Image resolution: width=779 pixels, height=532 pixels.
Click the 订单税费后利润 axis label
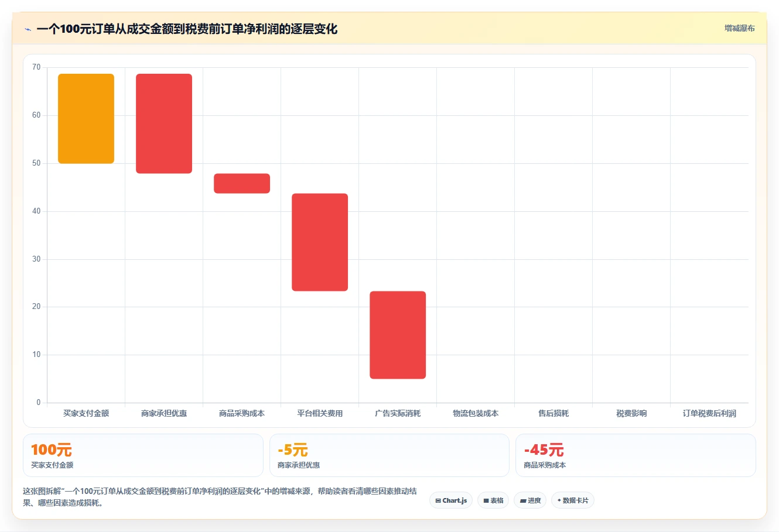pyautogui.click(x=709, y=413)
